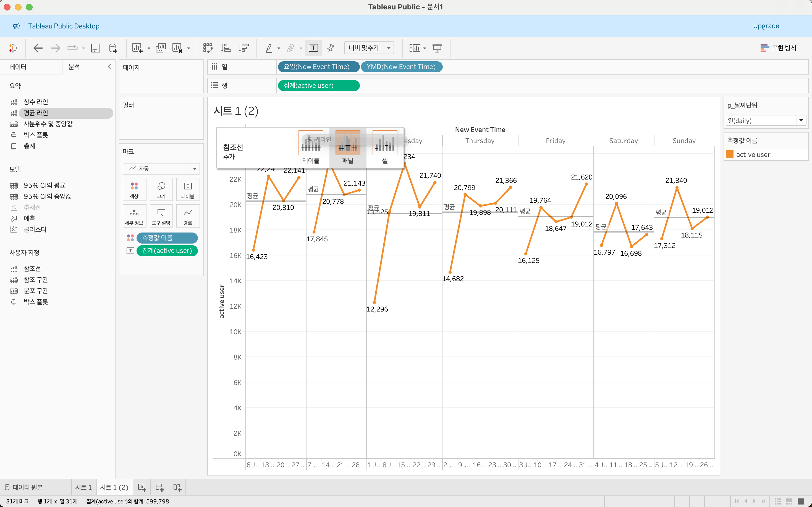The height and width of the screenshot is (507, 812).
Task: Open the 너비 맞추기 fit dropdown
Action: click(x=389, y=48)
